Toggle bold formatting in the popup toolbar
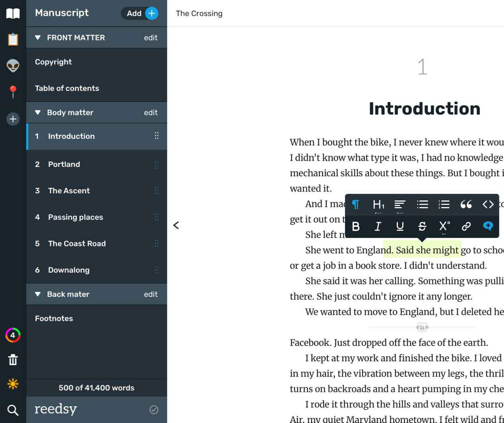The height and width of the screenshot is (423, 504). tap(356, 226)
